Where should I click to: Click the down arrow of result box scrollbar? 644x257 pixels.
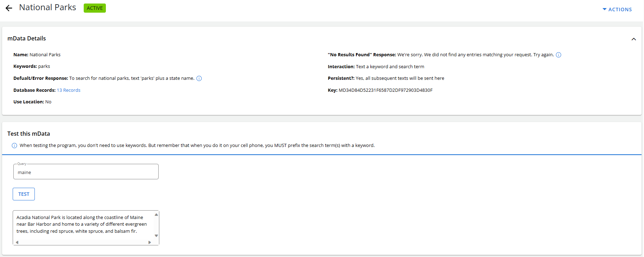(157, 236)
